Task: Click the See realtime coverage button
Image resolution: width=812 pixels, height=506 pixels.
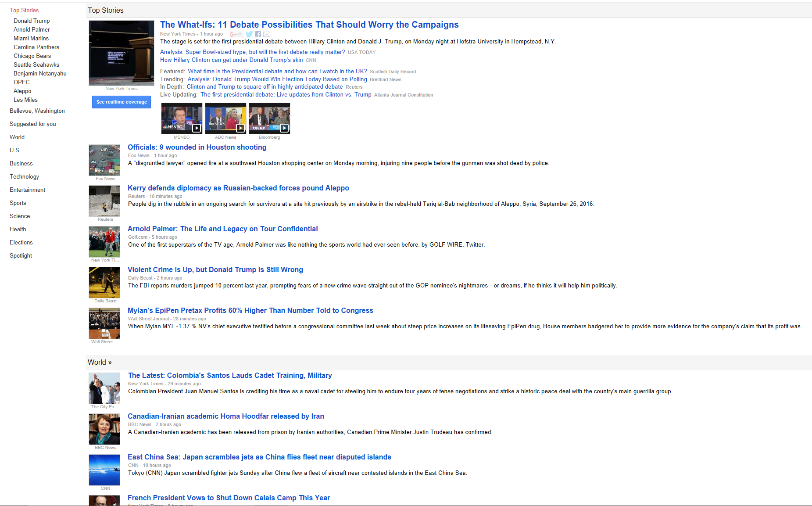Action: pos(122,102)
